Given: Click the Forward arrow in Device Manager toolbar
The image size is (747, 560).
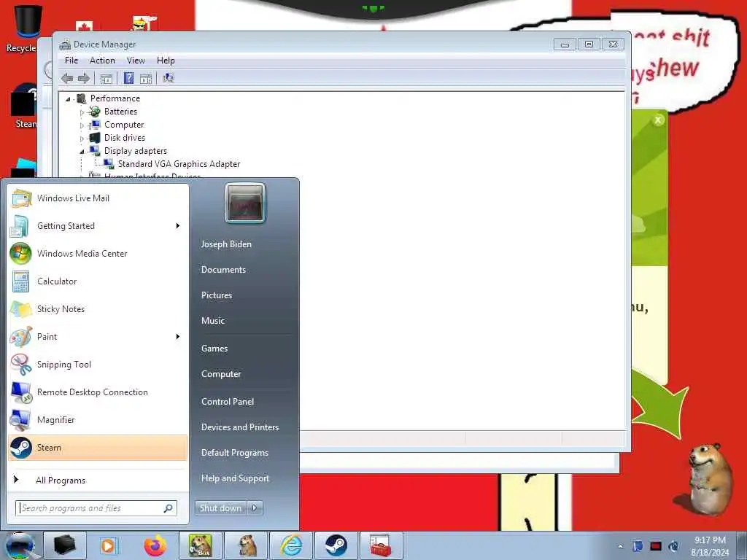Looking at the screenshot, I should pos(84,78).
